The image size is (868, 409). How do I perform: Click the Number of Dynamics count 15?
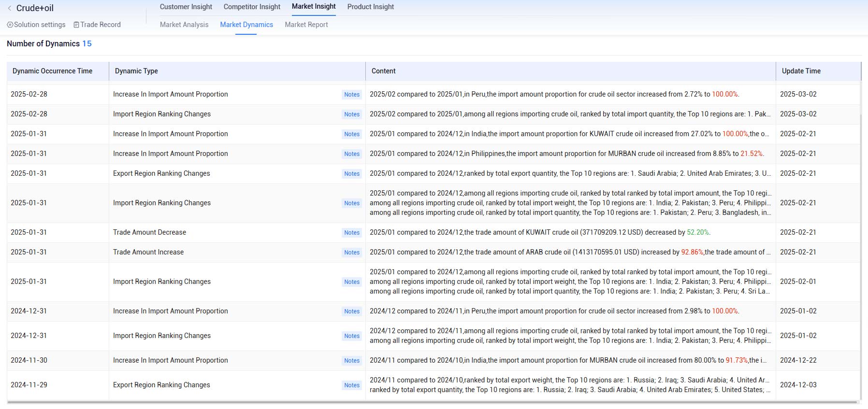(x=87, y=43)
